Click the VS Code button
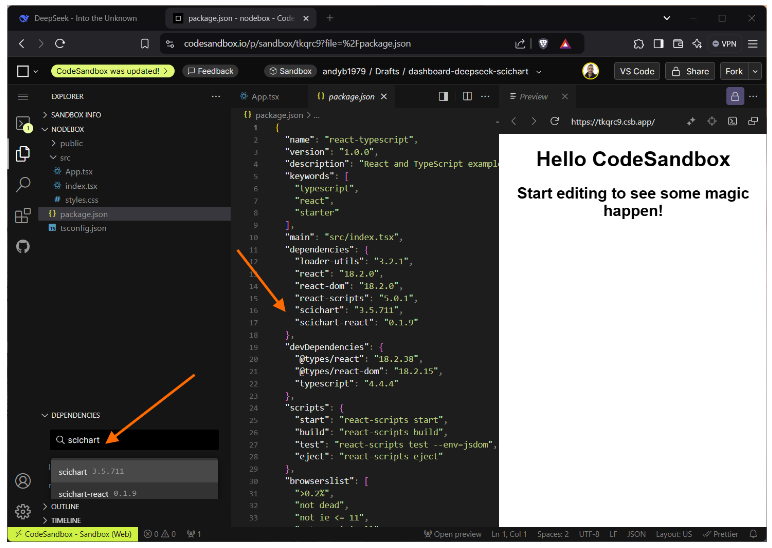The width and height of the screenshot is (772, 548). click(x=637, y=71)
